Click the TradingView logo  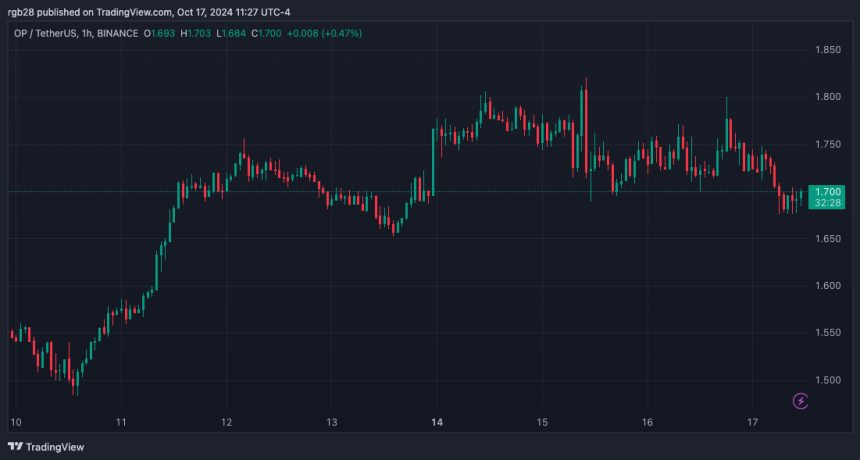47,447
